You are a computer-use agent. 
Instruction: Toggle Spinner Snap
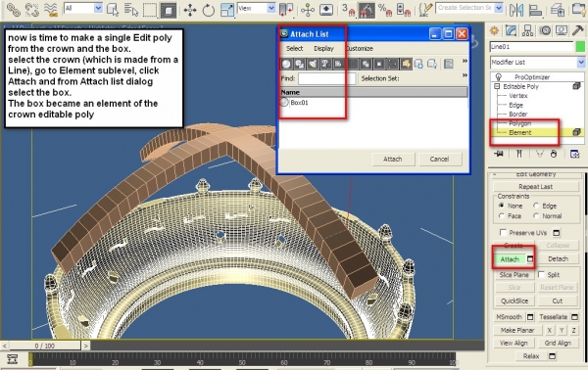(x=403, y=10)
